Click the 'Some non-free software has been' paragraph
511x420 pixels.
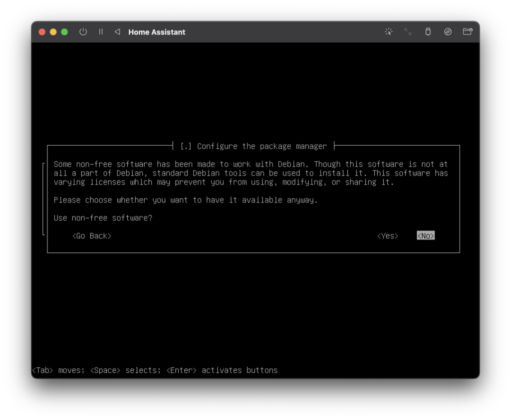[251, 173]
